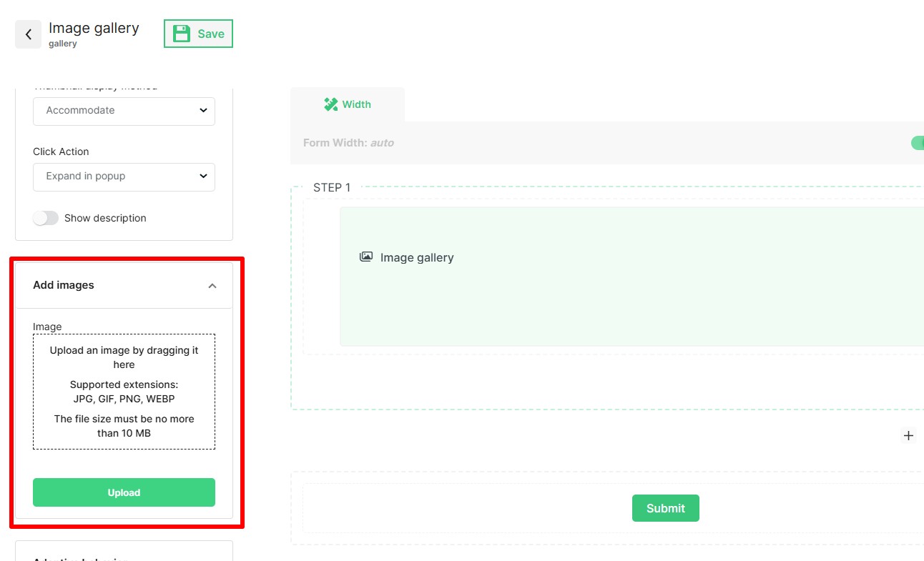Screen dimensions: 924x561
Task: Click the back arrow icon
Action: [28, 34]
